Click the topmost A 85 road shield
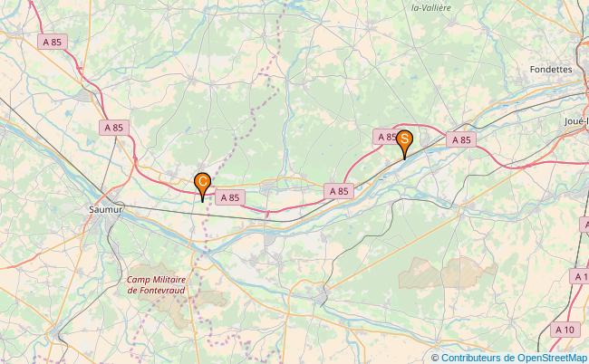This screenshot has width=589, height=364. click(x=53, y=42)
